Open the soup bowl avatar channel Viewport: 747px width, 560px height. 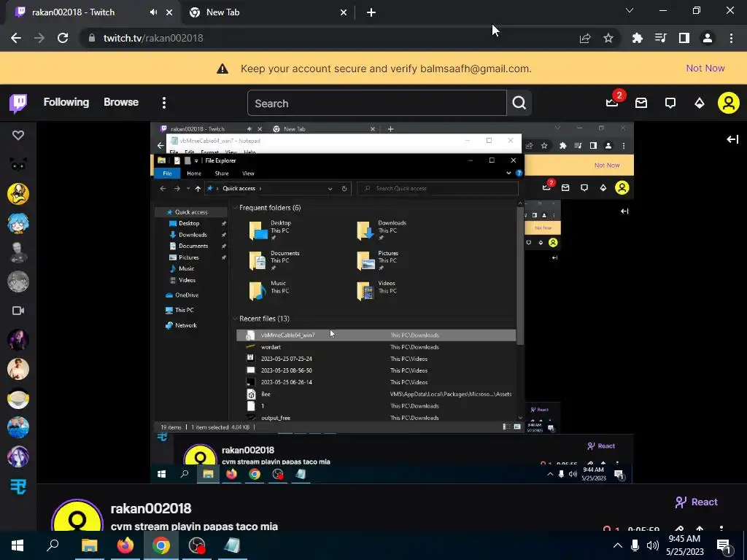(x=18, y=399)
